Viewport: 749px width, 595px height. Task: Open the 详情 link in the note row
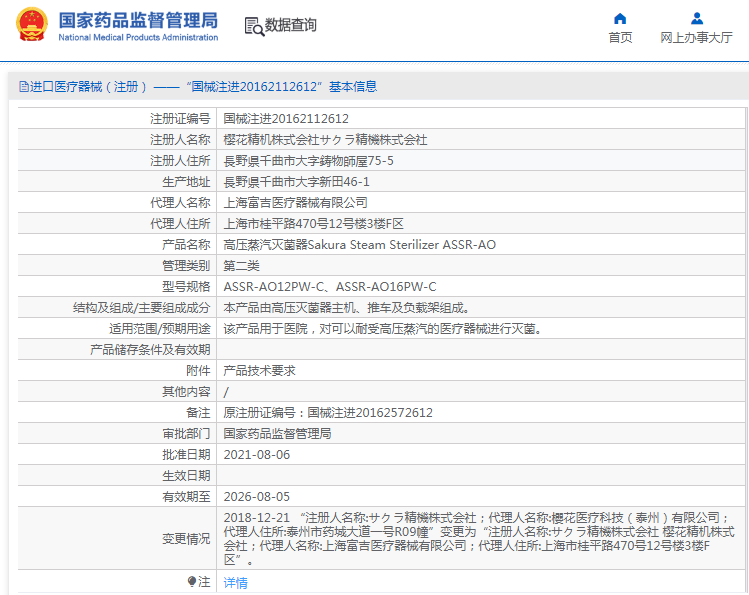pyautogui.click(x=235, y=583)
